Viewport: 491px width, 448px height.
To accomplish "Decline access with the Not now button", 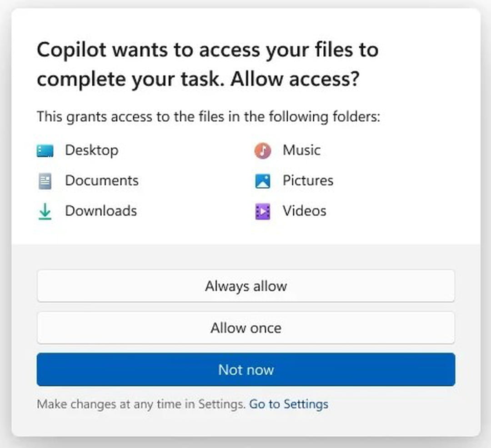I will click(x=245, y=370).
